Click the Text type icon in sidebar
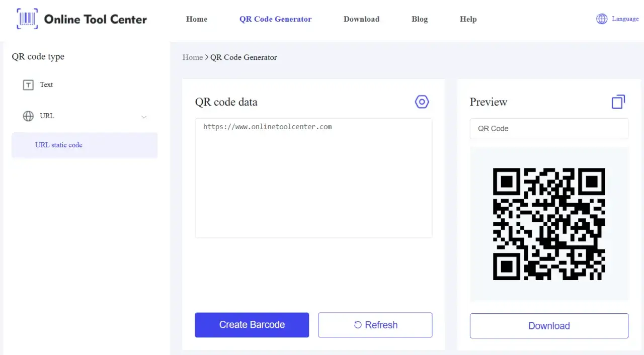644x355 pixels. (x=28, y=85)
